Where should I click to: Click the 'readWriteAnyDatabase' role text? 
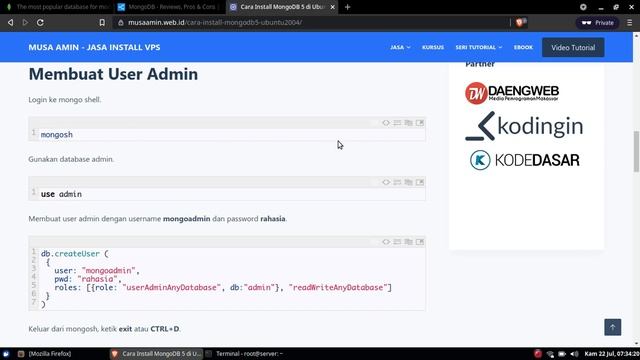(338, 288)
